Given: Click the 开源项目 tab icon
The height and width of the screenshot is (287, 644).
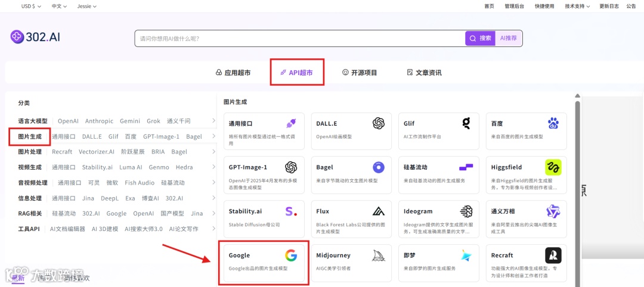Looking at the screenshot, I should [345, 73].
